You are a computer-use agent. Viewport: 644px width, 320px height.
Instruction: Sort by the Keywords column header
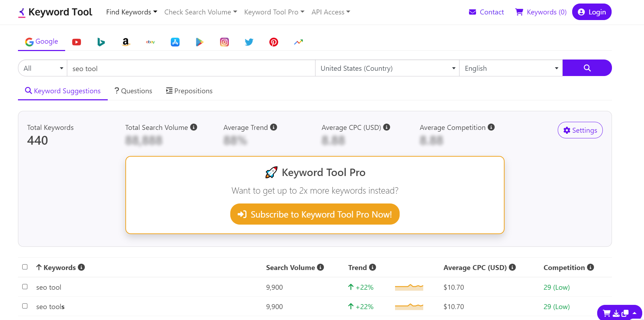(56, 267)
